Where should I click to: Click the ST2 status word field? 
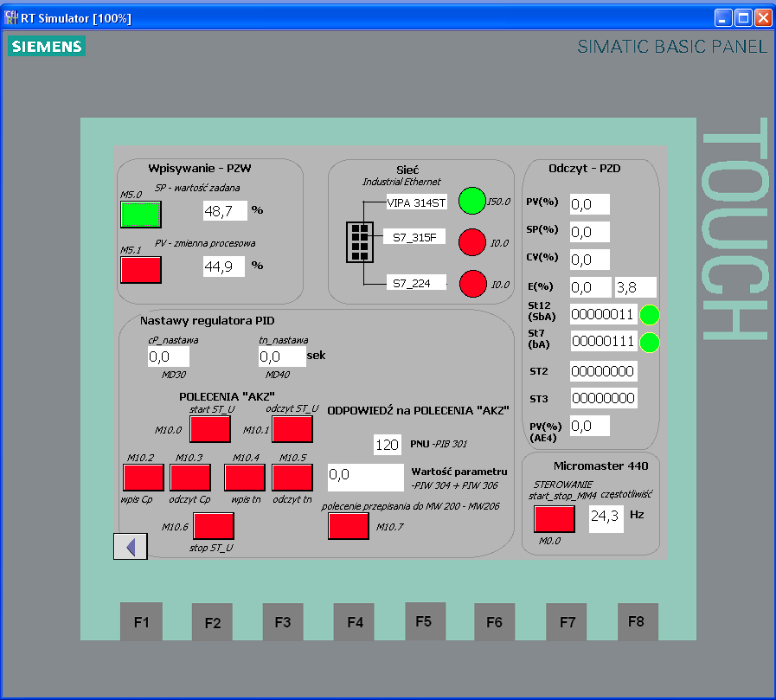point(604,371)
